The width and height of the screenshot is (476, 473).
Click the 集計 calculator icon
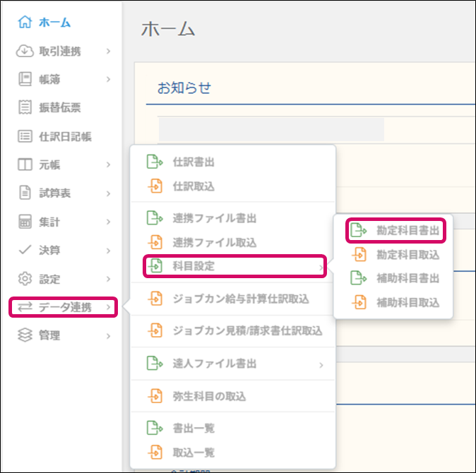click(x=25, y=222)
